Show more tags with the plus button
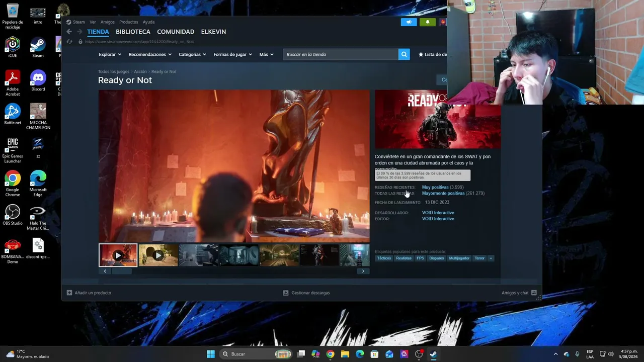The height and width of the screenshot is (362, 644). (491, 258)
